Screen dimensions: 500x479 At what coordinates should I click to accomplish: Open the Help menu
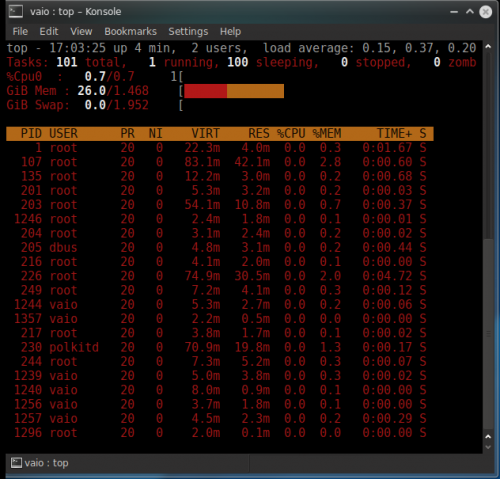point(230,32)
